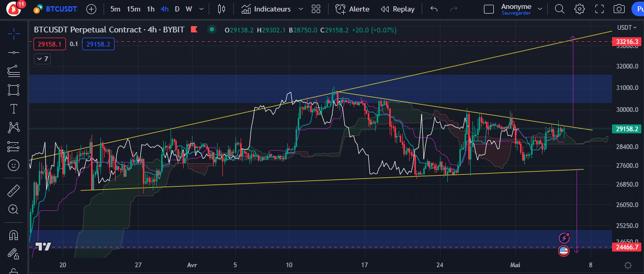Open the indicator templates grid icon
Image resolution: width=644 pixels, height=274 pixels.
coord(315,9)
